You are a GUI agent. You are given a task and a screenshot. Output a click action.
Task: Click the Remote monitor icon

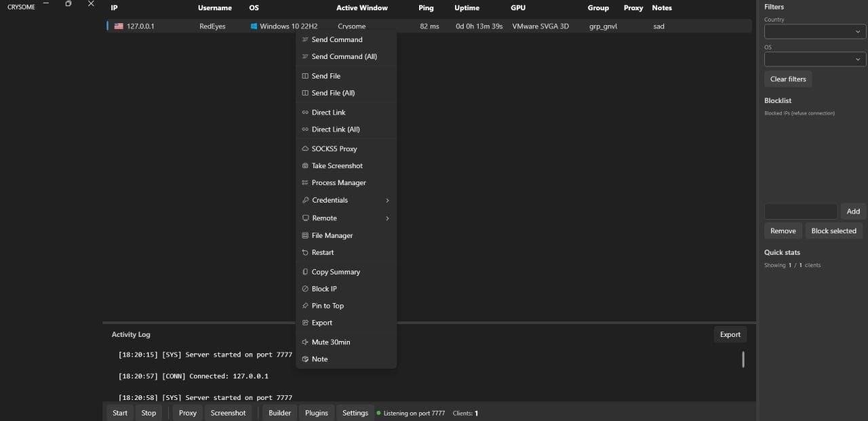pyautogui.click(x=305, y=218)
